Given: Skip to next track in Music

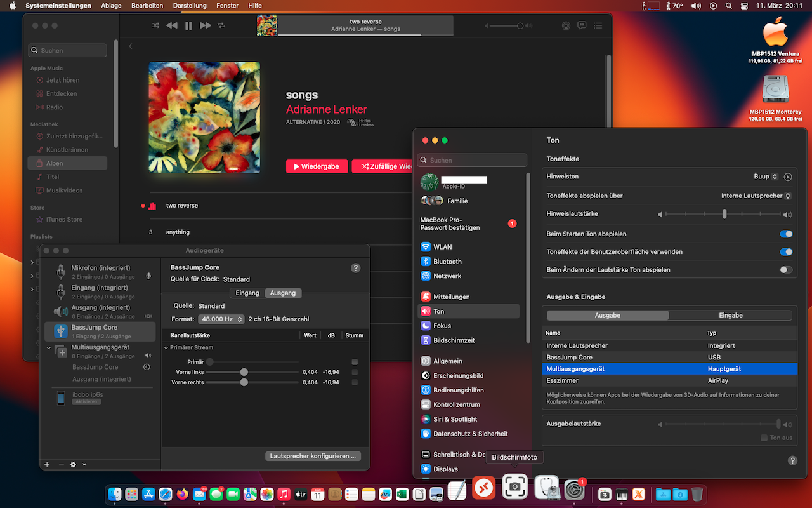Looking at the screenshot, I should pyautogui.click(x=205, y=26).
